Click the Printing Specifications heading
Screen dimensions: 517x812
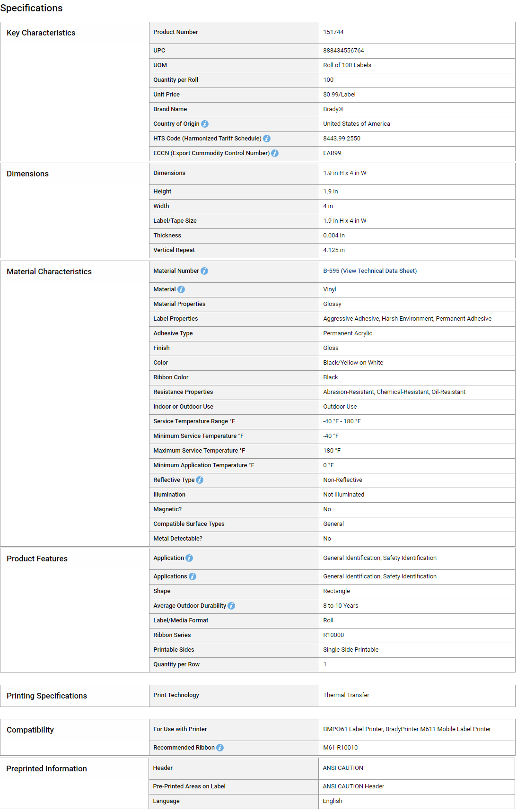click(47, 696)
